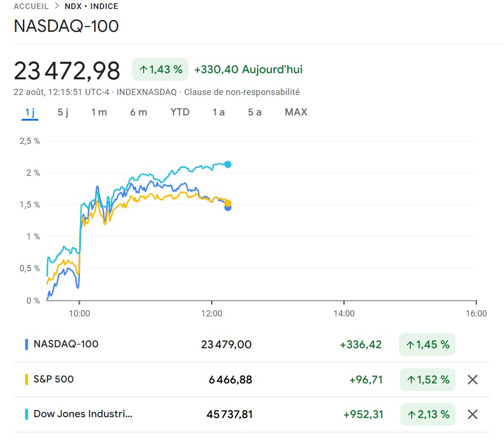Show the 6 m chart range
This screenshot has height=439, width=504.
(138, 112)
